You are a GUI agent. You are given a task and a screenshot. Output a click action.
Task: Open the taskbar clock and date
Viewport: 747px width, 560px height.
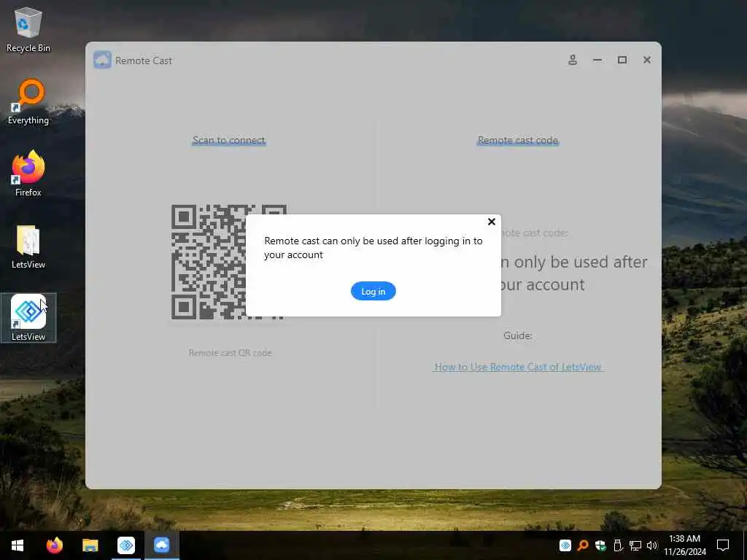684,545
